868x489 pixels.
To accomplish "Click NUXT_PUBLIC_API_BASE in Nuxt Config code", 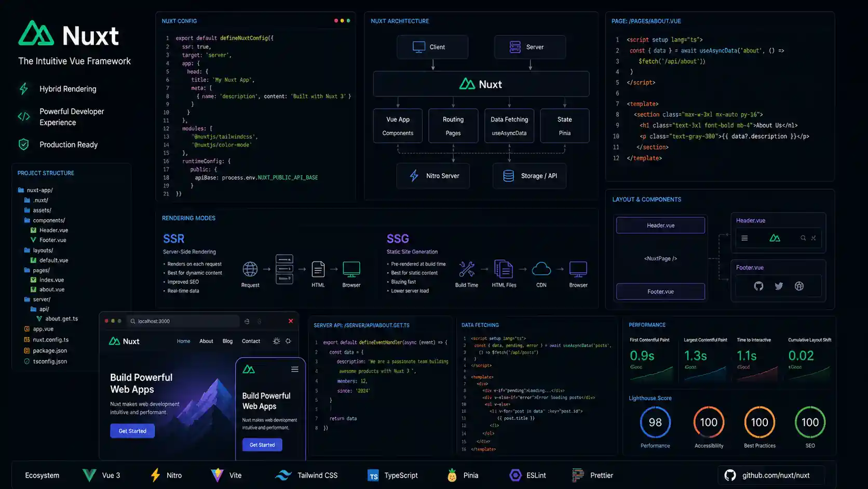I will (x=288, y=178).
